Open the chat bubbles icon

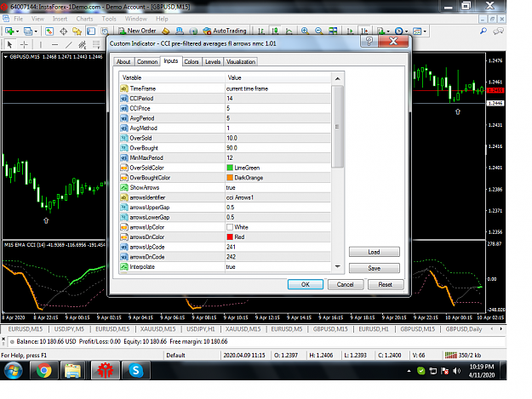[x=498, y=31]
